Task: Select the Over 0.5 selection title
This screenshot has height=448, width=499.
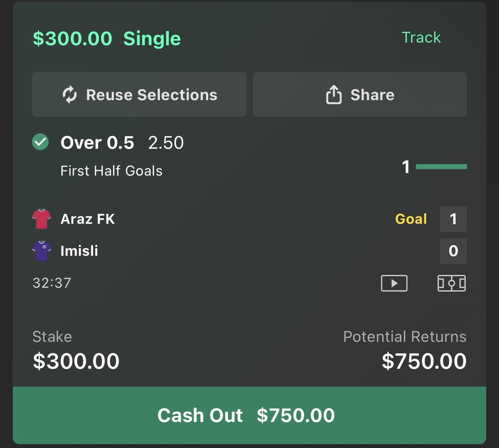Action: (97, 143)
